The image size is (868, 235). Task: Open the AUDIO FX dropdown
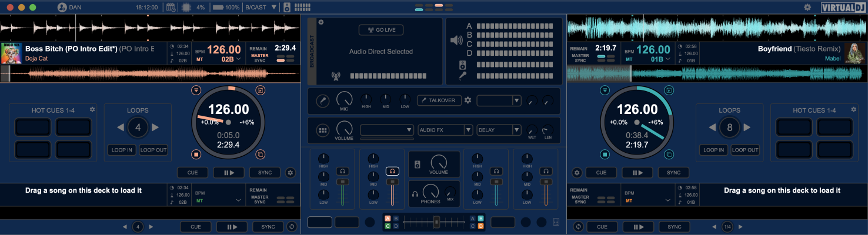click(445, 130)
